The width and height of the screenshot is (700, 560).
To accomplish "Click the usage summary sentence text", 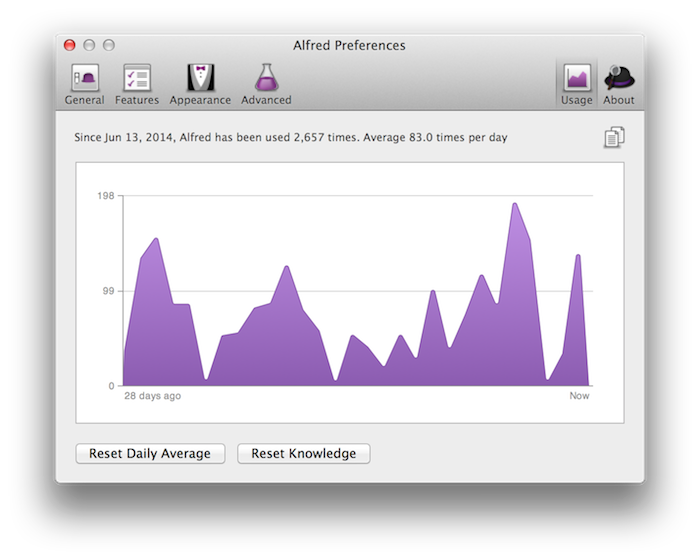I will coord(291,137).
